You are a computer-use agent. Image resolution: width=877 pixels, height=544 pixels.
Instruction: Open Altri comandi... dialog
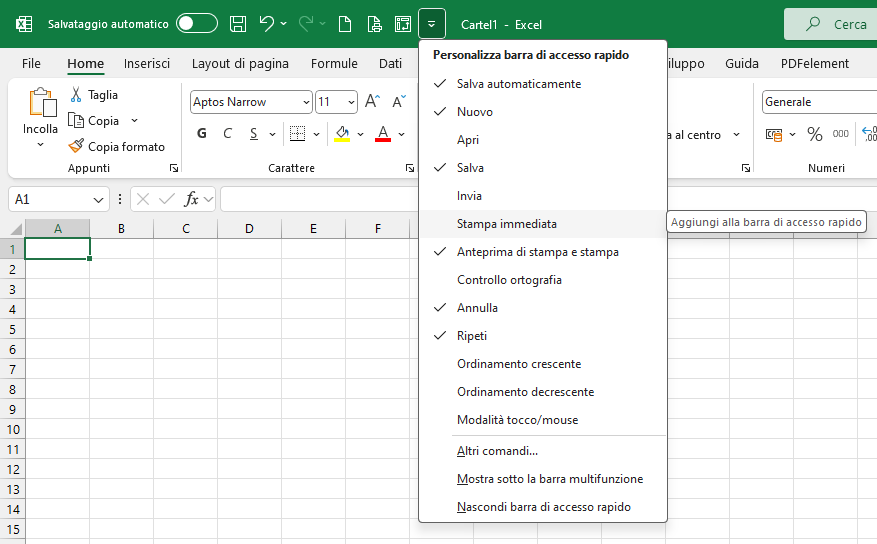[543, 451]
